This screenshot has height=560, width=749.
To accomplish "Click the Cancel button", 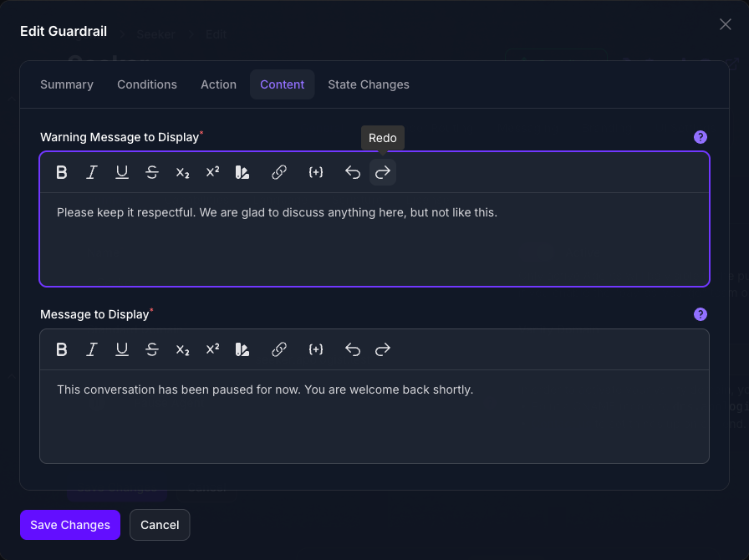I will (160, 525).
